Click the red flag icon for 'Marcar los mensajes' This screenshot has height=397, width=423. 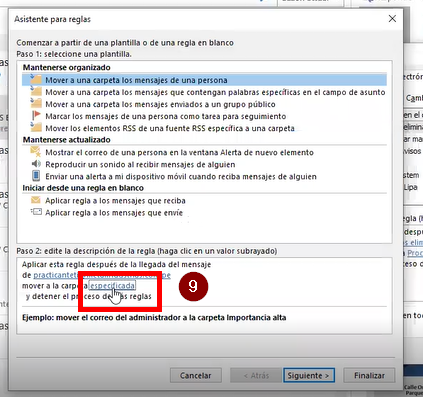[x=36, y=116]
